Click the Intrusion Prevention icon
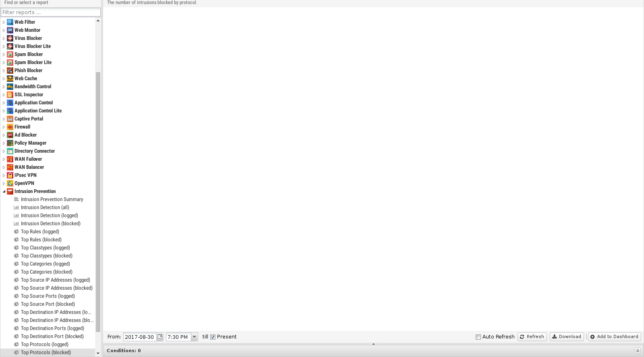 10,191
